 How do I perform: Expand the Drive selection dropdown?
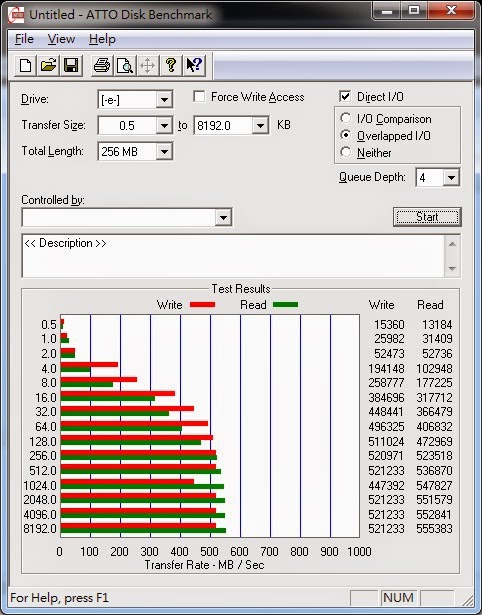tap(164, 100)
